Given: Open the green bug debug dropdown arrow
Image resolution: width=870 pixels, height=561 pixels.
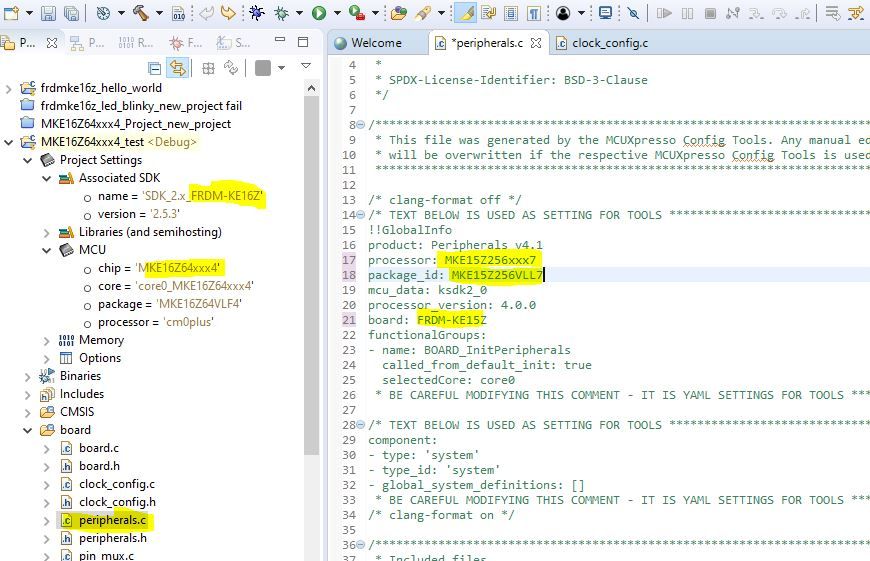Looking at the screenshot, I should [299, 13].
